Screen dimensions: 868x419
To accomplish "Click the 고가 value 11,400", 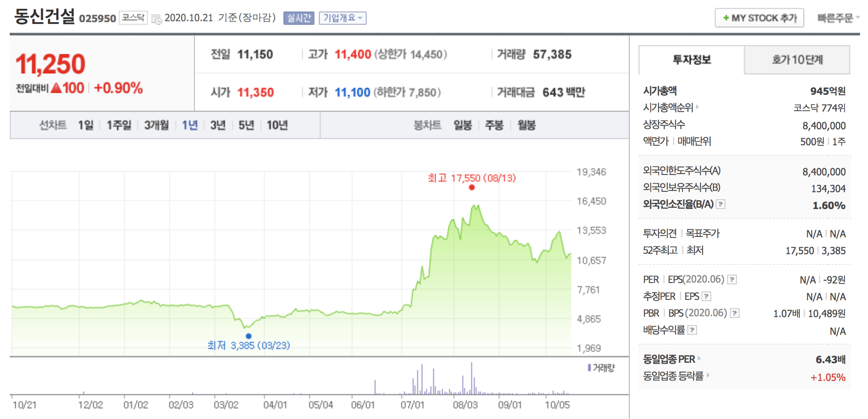I will tap(353, 54).
